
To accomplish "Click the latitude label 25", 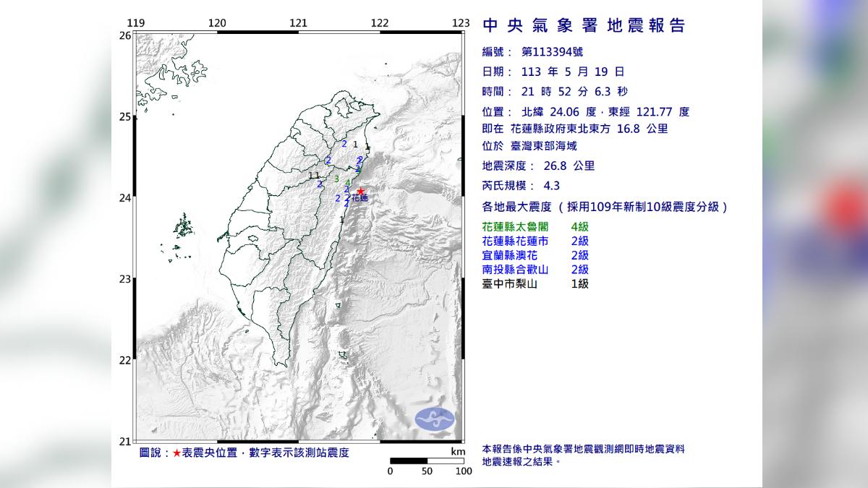I will pos(124,116).
